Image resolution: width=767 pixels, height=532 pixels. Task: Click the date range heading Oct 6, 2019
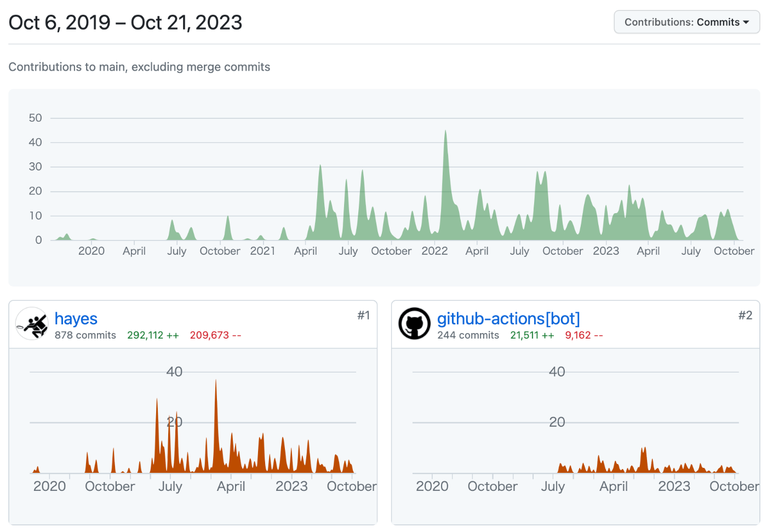(125, 22)
